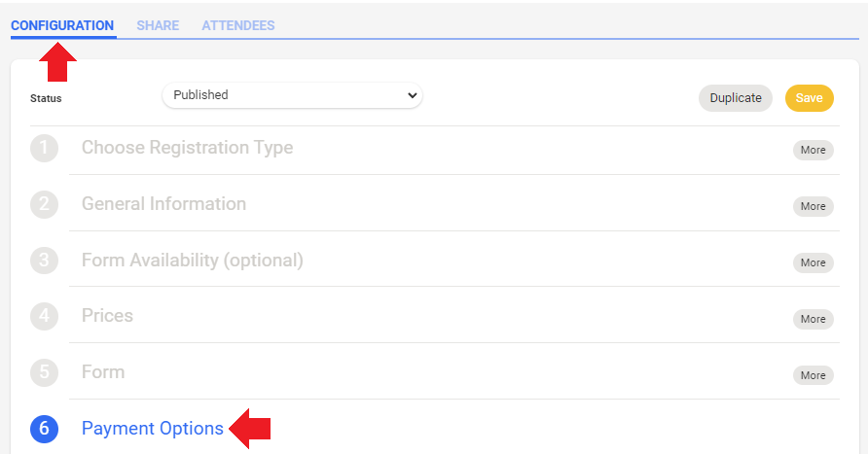Expand More for Prices section

pos(813,319)
